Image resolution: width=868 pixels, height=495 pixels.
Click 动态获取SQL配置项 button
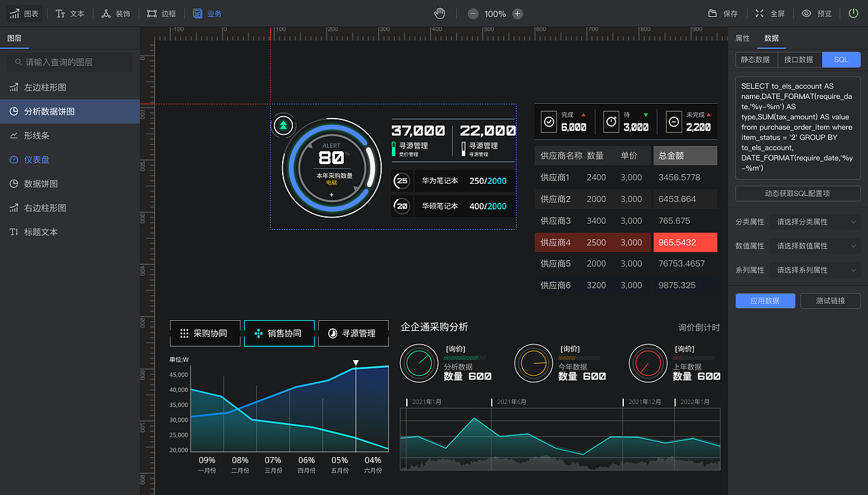798,193
